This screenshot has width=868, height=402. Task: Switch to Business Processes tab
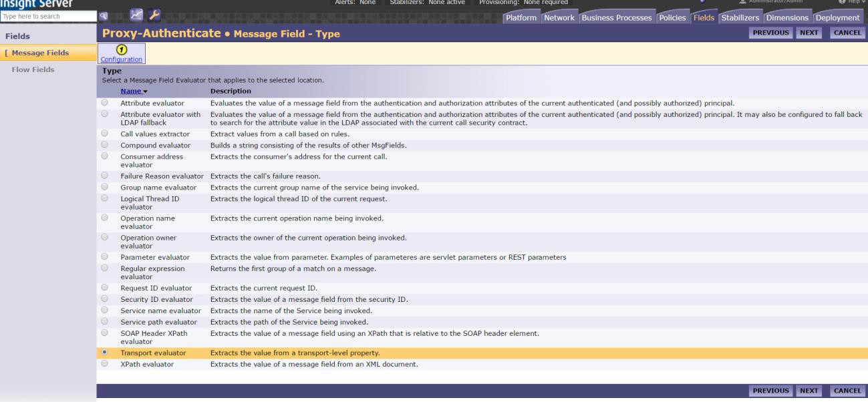[617, 18]
